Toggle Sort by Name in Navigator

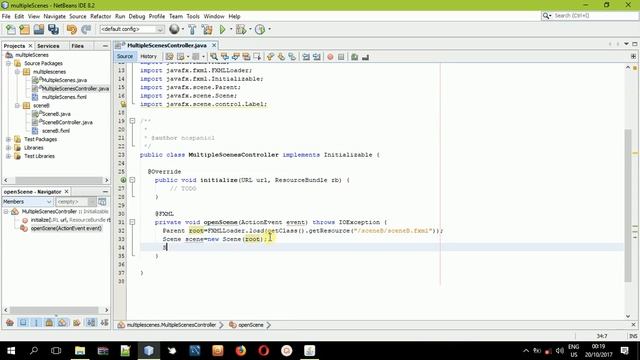91,322
